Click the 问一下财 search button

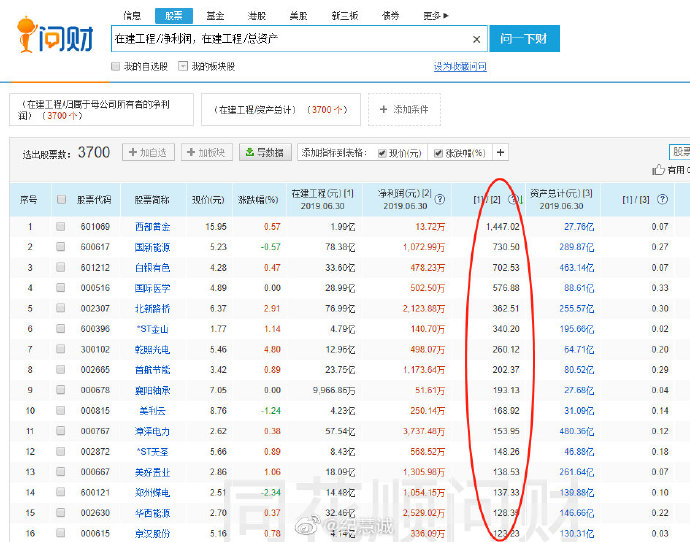click(524, 39)
